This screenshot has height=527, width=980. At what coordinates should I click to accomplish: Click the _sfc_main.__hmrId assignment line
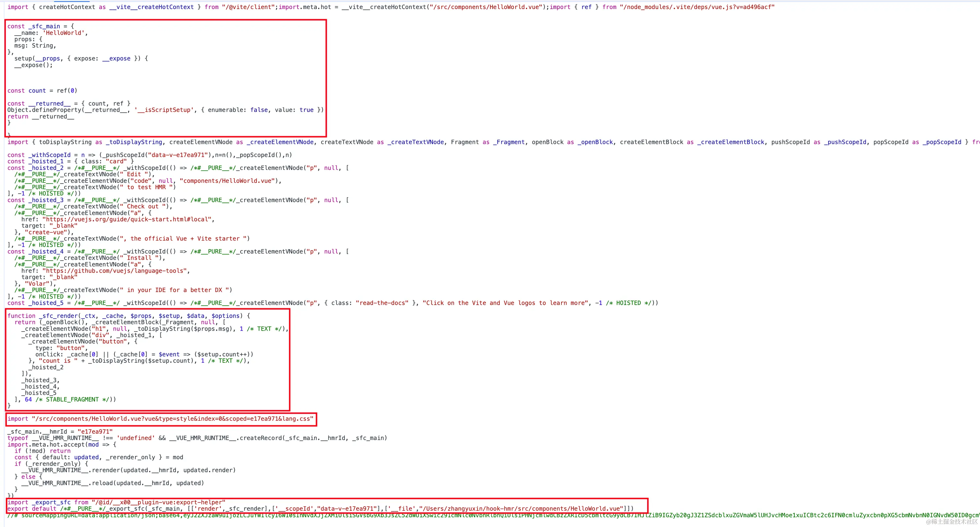pos(60,431)
